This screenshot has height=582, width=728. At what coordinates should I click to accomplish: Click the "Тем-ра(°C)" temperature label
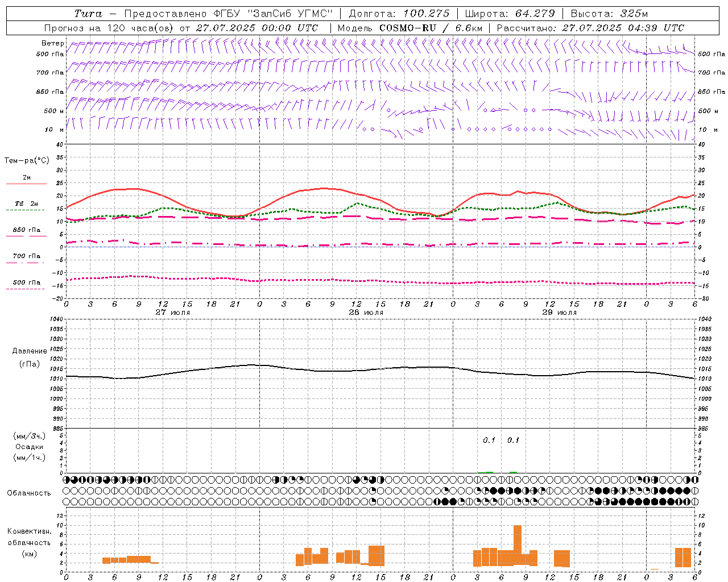[x=27, y=161]
